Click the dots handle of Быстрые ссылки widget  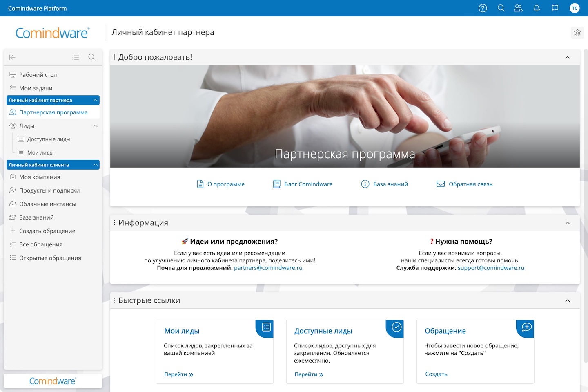(x=114, y=300)
